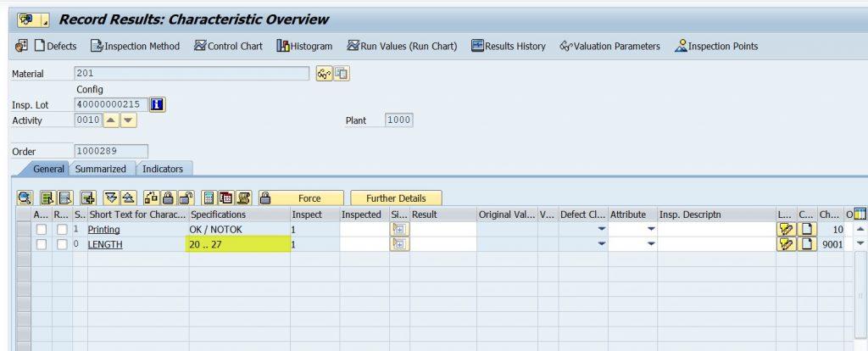868x351 pixels.
Task: Click the Further Details button
Action: pos(396,198)
